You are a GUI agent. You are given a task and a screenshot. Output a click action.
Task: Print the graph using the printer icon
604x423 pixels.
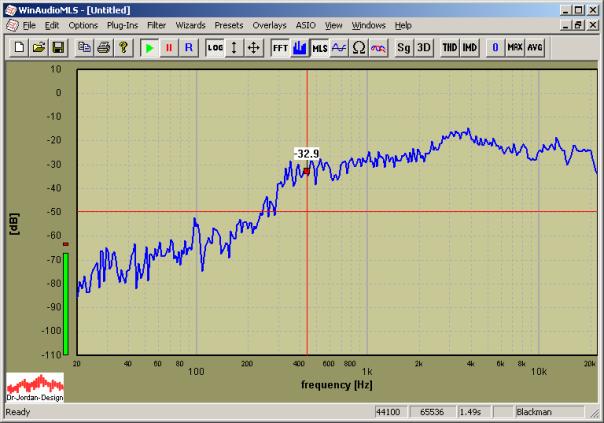104,47
